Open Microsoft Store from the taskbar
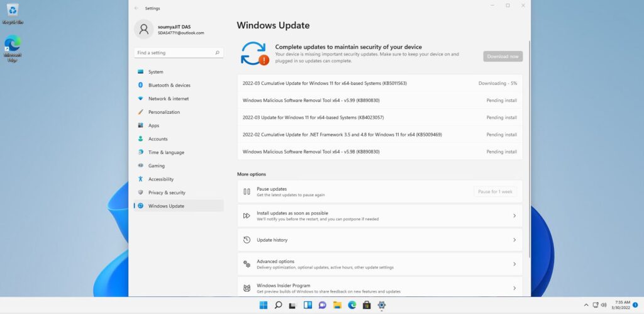Screen dimensions: 644x314 [x=367, y=305]
